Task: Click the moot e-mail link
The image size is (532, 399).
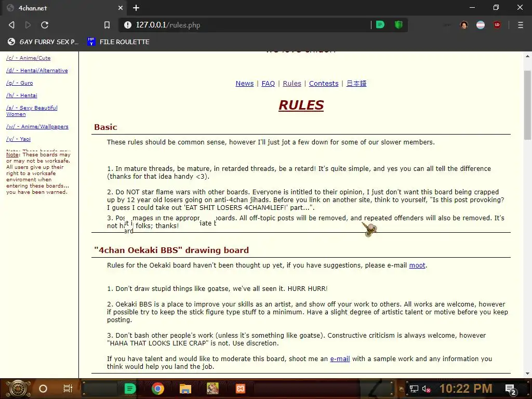Action: 417,265
